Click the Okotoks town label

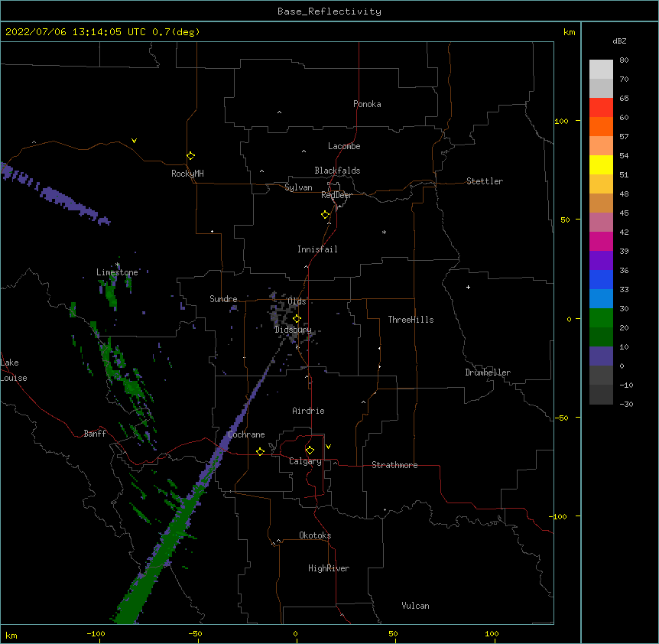[315, 535]
